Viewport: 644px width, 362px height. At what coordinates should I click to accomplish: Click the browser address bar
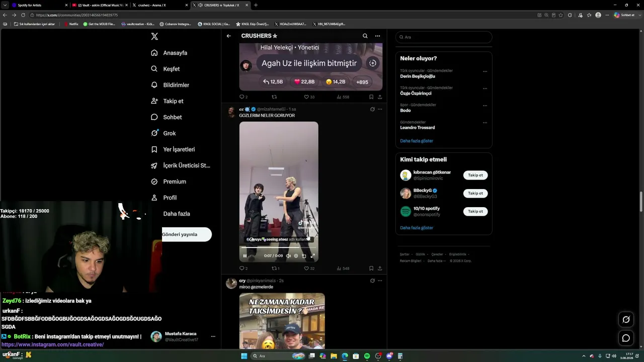pos(282,15)
